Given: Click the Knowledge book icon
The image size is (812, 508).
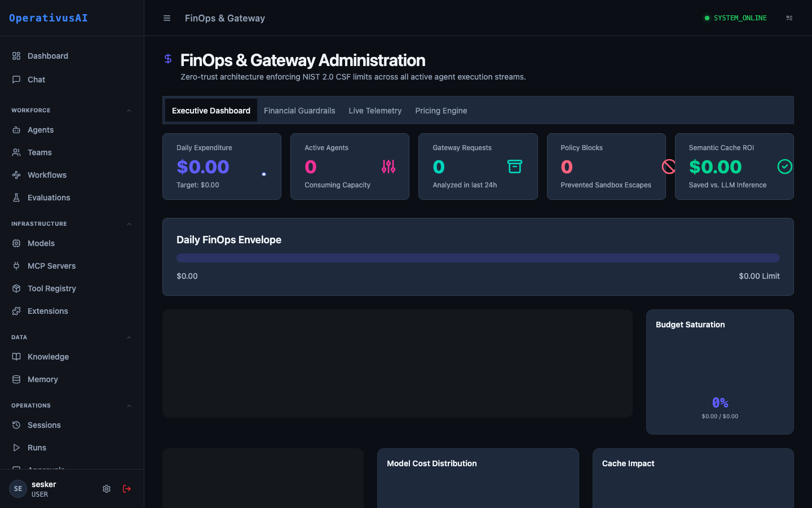Looking at the screenshot, I should [16, 357].
